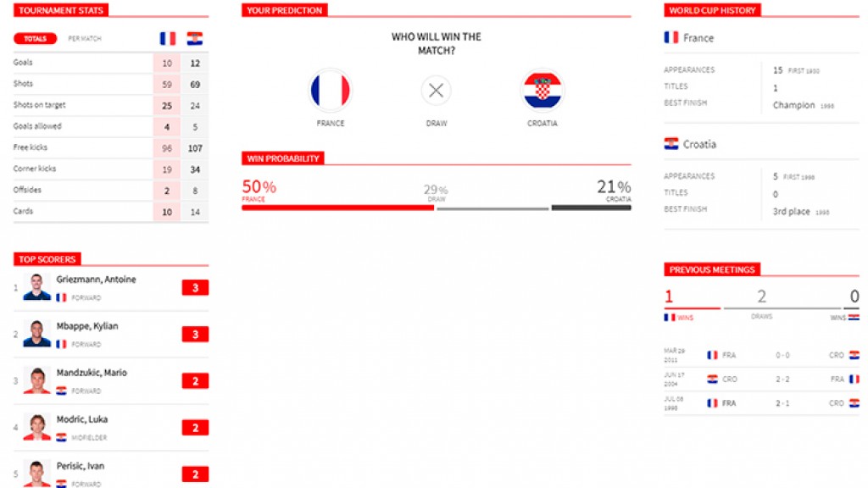Image resolution: width=868 pixels, height=488 pixels.
Task: Click France flag column in Tournament Stats
Action: click(x=168, y=38)
